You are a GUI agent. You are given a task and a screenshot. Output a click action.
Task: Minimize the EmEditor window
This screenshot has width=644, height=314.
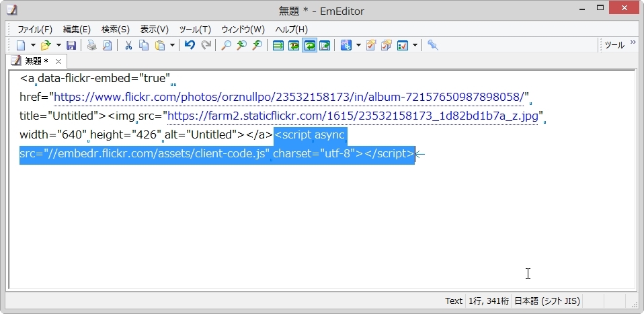[x=582, y=8]
